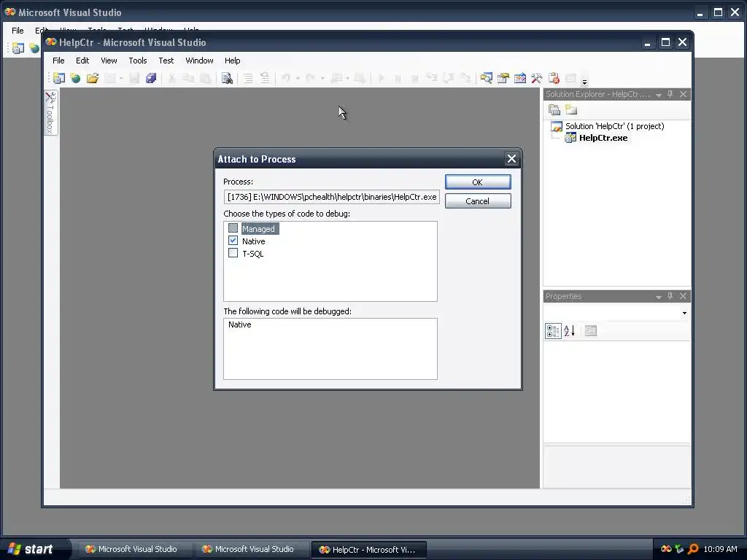Open the Help menu
The image size is (747, 560).
(x=233, y=61)
